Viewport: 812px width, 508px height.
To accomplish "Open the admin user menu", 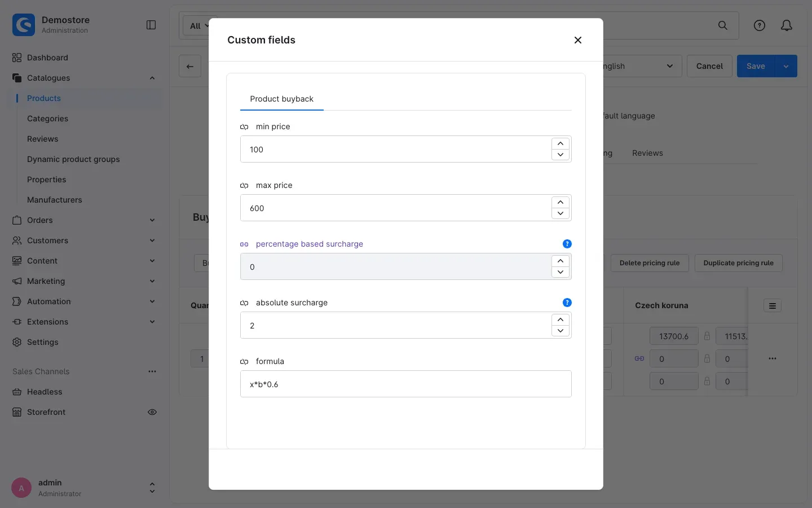I will pyautogui.click(x=85, y=488).
